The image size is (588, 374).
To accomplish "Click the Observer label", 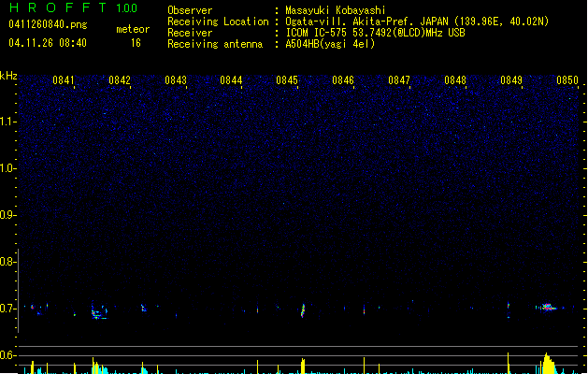I will click(190, 10).
